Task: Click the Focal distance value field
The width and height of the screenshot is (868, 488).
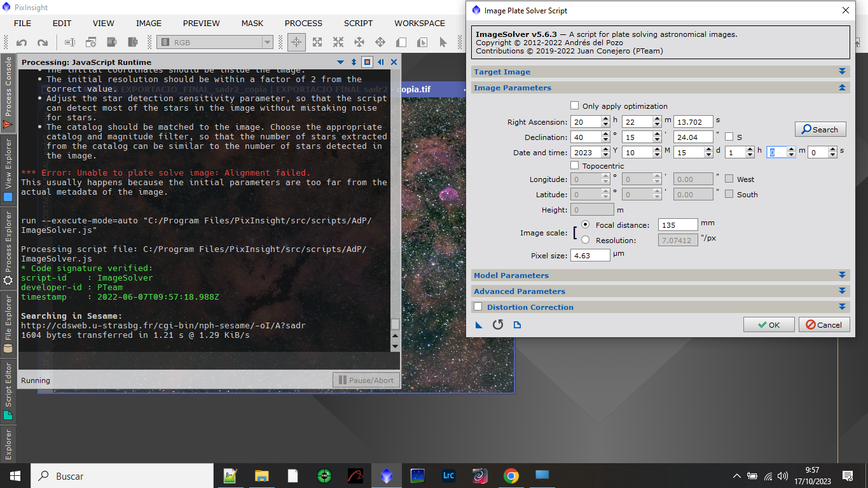Action: tap(679, 225)
